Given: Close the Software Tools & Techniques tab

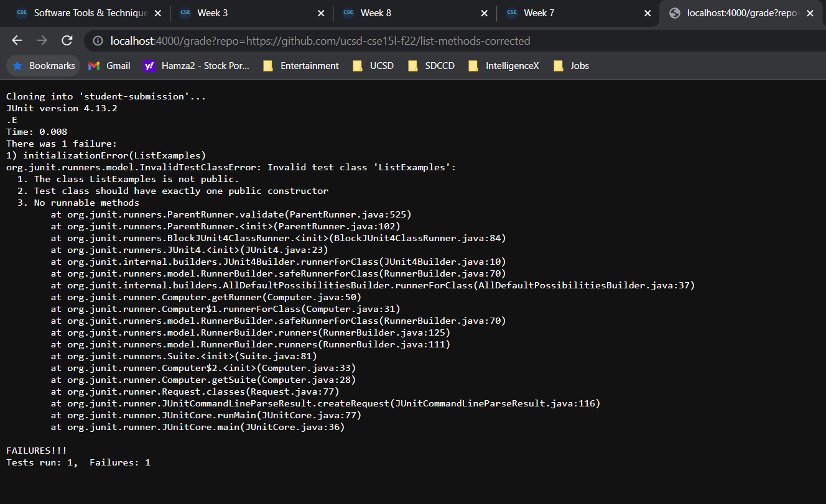Looking at the screenshot, I should pos(157,13).
